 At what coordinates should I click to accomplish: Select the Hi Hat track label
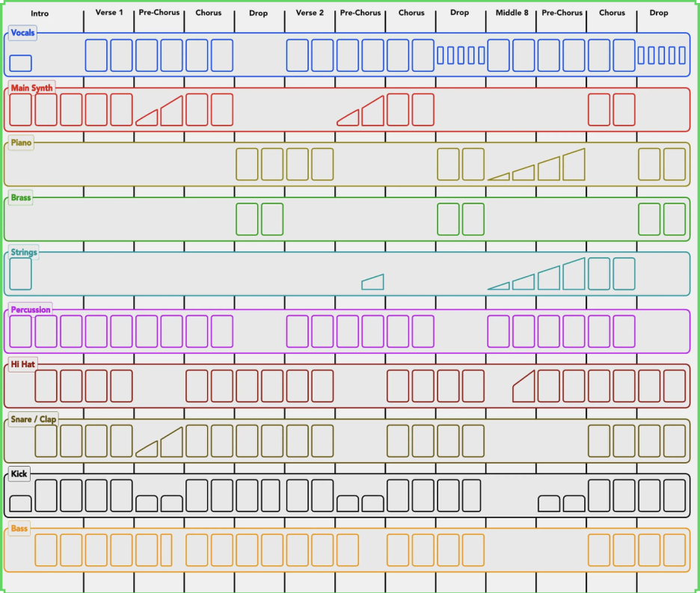22,364
